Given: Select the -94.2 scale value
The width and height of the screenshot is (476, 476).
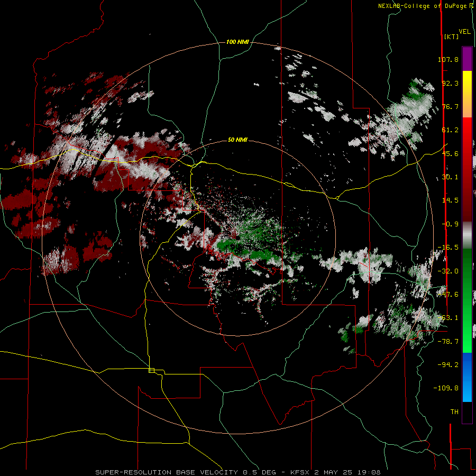Looking at the screenshot, I should 448,364.
